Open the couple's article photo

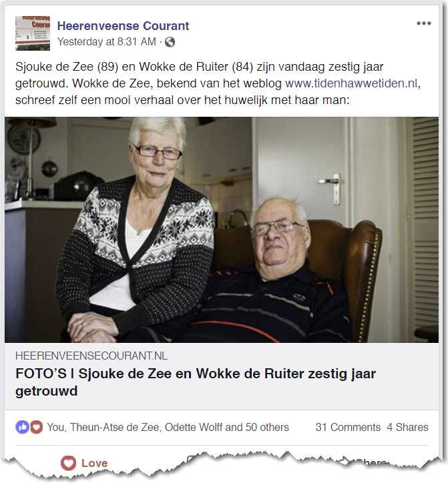pyautogui.click(x=222, y=229)
